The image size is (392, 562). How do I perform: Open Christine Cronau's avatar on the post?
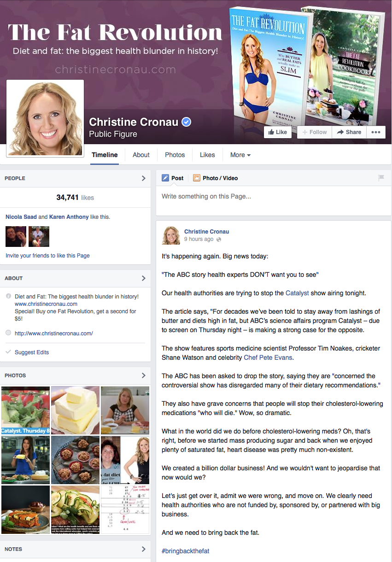(x=171, y=235)
